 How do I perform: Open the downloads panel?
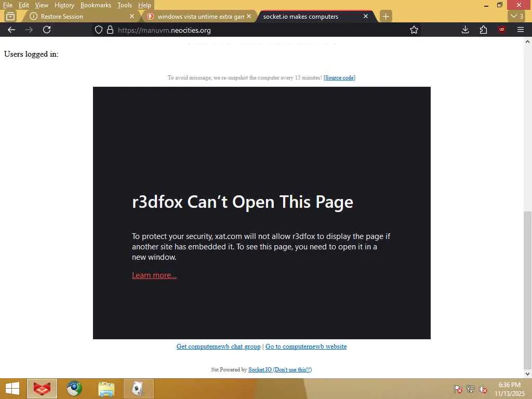pos(465,30)
